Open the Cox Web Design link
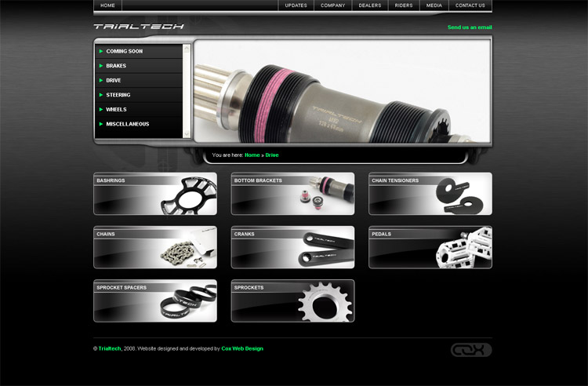This screenshot has width=588, height=386. pyautogui.click(x=242, y=348)
